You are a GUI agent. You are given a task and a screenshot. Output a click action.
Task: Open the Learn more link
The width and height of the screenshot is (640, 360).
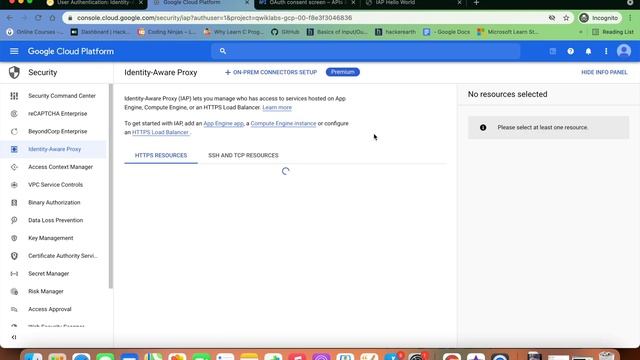coord(277,107)
